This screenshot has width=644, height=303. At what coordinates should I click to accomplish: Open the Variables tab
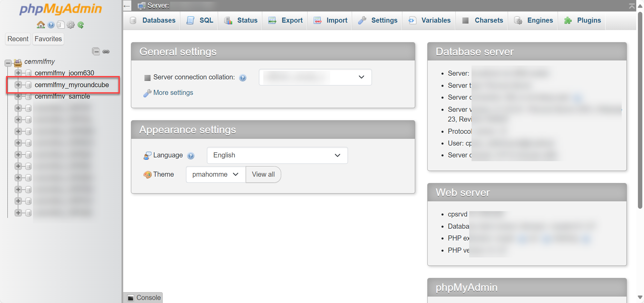coord(429,21)
